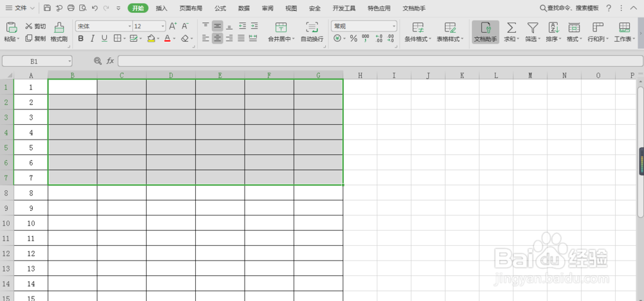Click the Redo arrow
The width and height of the screenshot is (644, 301).
[x=106, y=8]
